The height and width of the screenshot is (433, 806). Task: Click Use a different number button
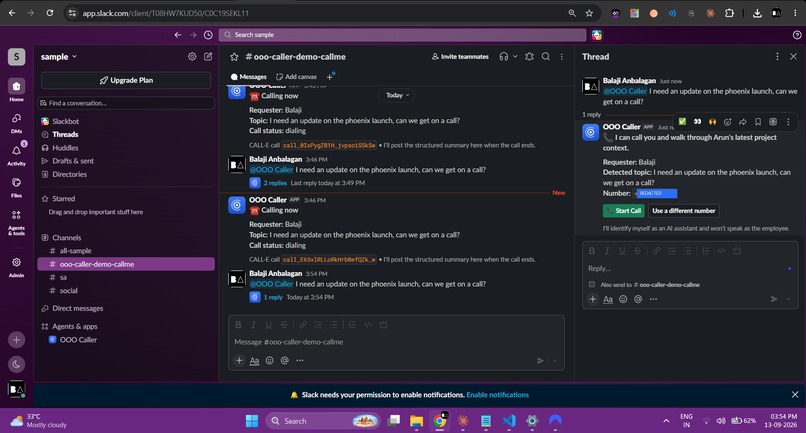pos(684,211)
